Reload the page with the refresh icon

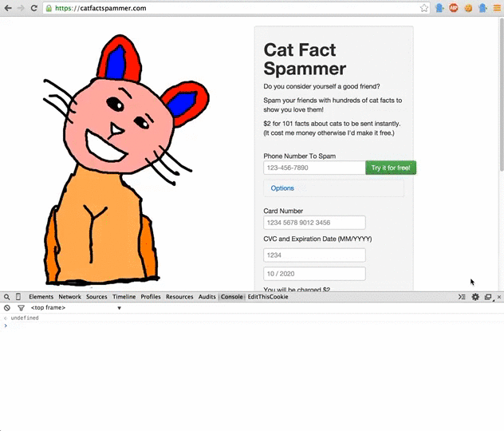[x=34, y=8]
